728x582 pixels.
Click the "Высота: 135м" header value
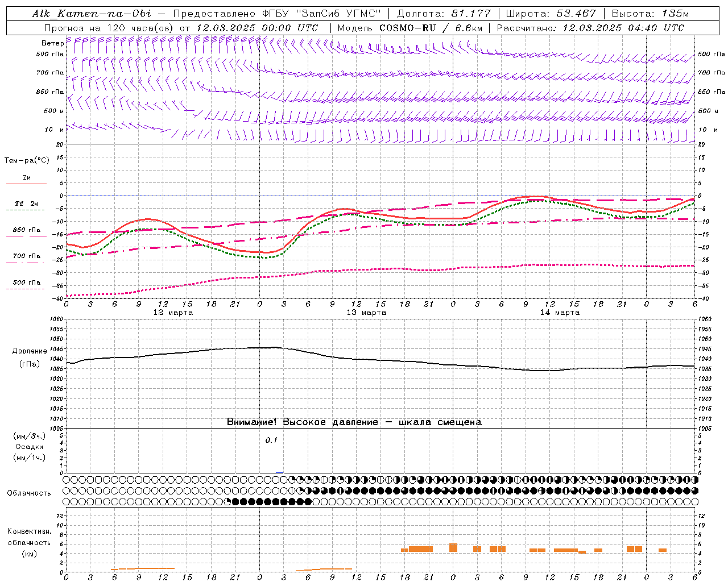click(x=648, y=14)
